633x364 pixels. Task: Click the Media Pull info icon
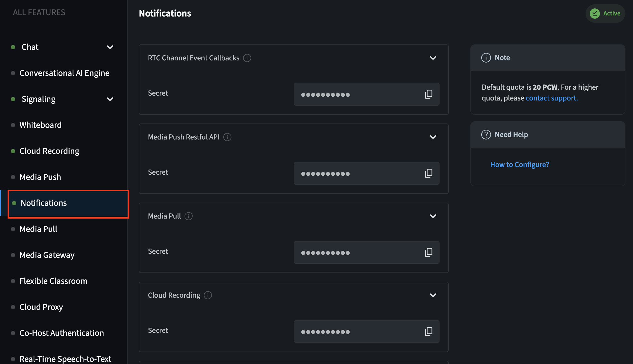(189, 216)
